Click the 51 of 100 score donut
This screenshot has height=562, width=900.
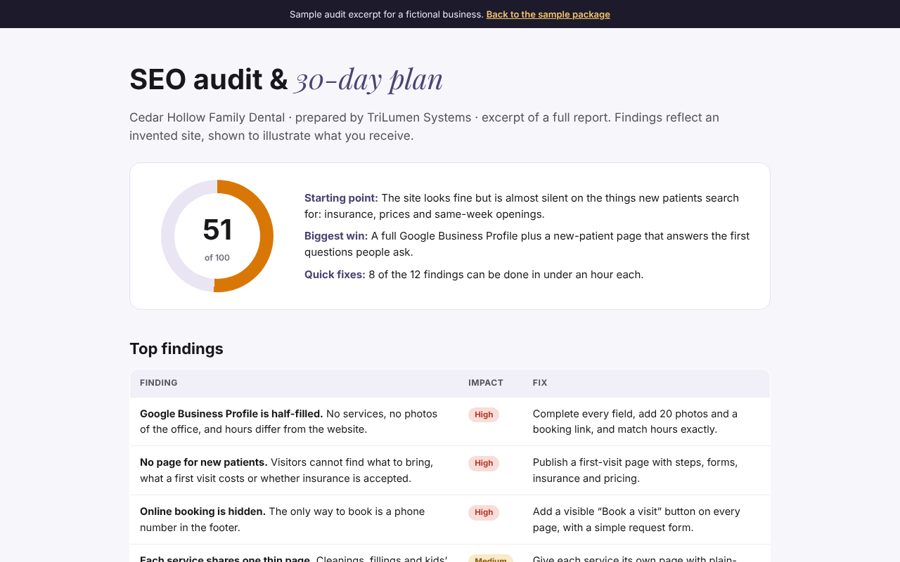click(x=217, y=236)
